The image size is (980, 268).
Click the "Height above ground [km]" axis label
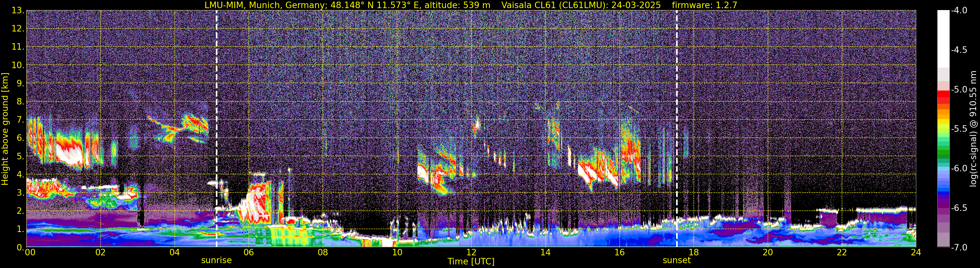coord(5,129)
